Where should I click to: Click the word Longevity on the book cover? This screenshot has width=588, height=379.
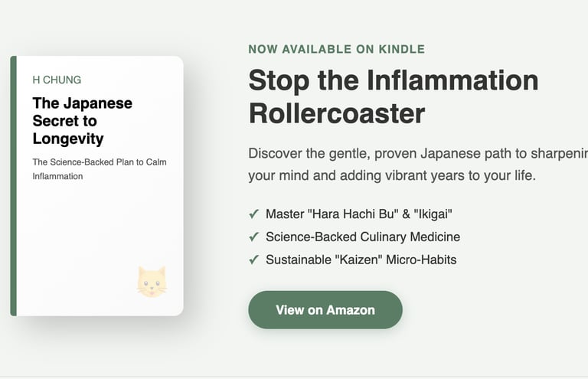(x=68, y=139)
